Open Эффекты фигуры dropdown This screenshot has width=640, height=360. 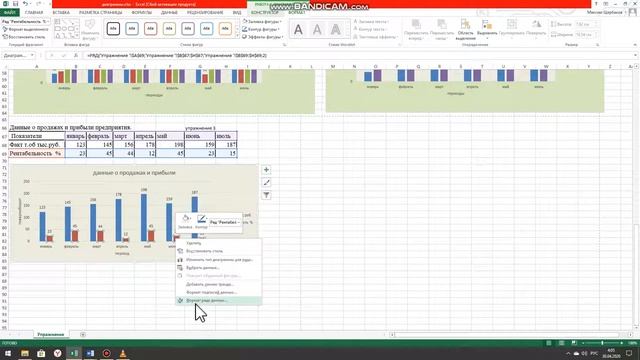(262, 37)
